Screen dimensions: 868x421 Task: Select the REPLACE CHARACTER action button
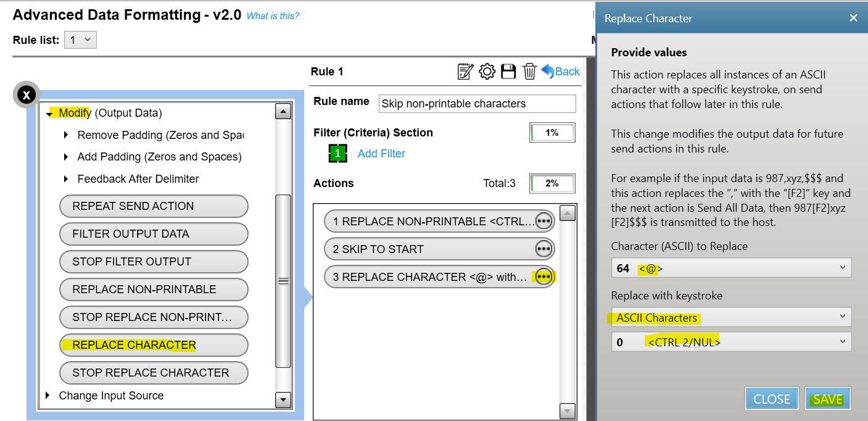coord(154,345)
